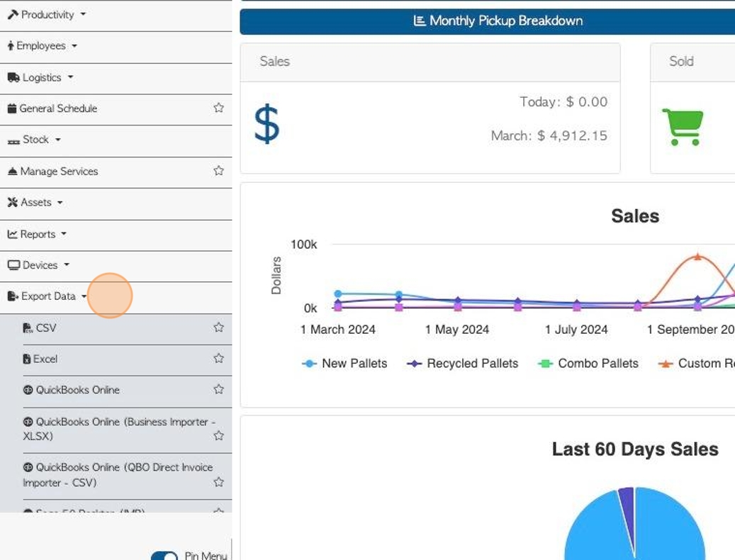Expand the Reports menu

[x=37, y=234]
